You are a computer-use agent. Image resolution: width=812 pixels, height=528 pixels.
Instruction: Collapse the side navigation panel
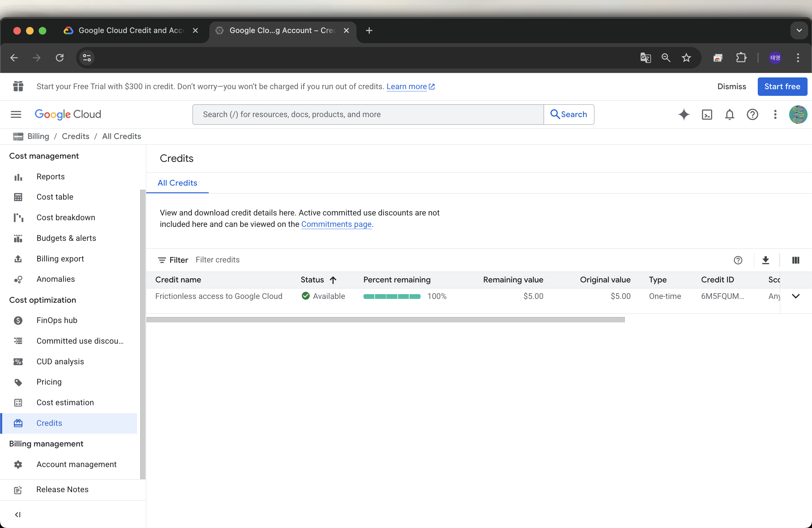[18, 514]
